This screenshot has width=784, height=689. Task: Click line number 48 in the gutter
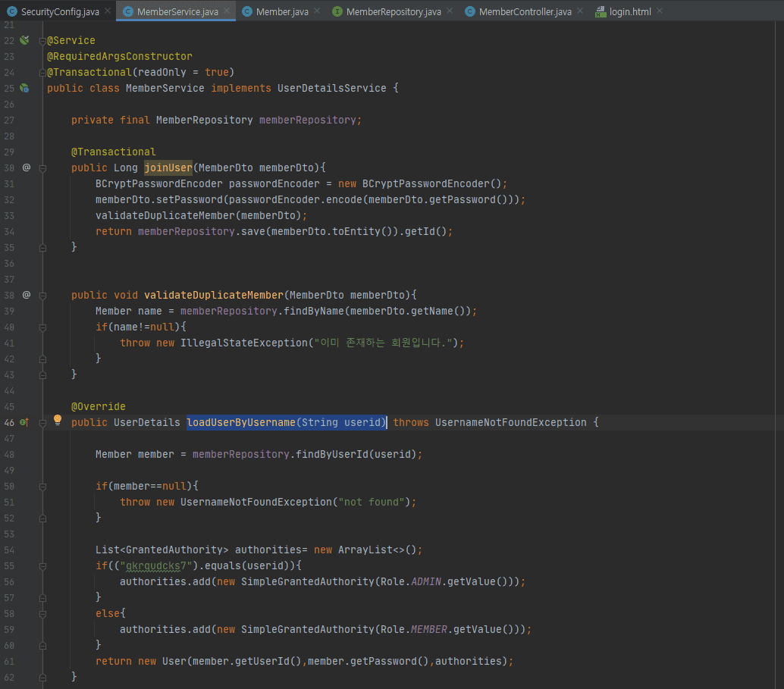click(9, 455)
